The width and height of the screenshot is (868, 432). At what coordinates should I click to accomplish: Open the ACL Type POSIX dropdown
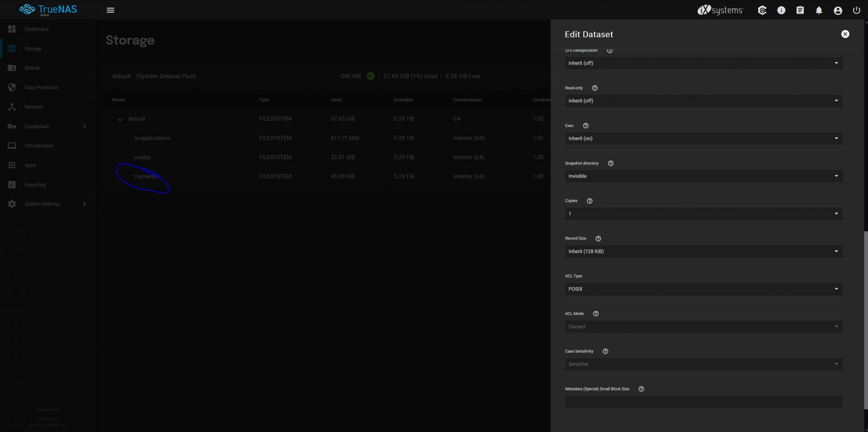[703, 289]
